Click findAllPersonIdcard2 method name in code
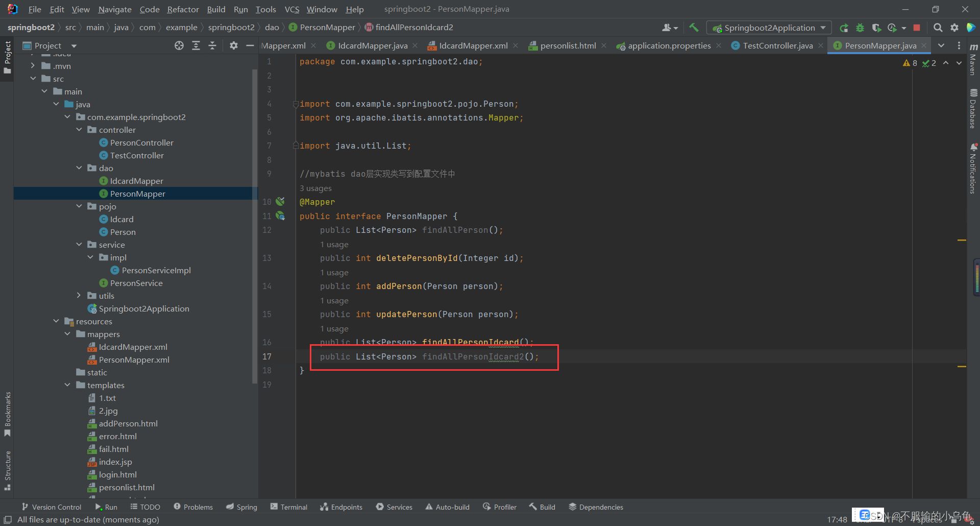 click(473, 356)
